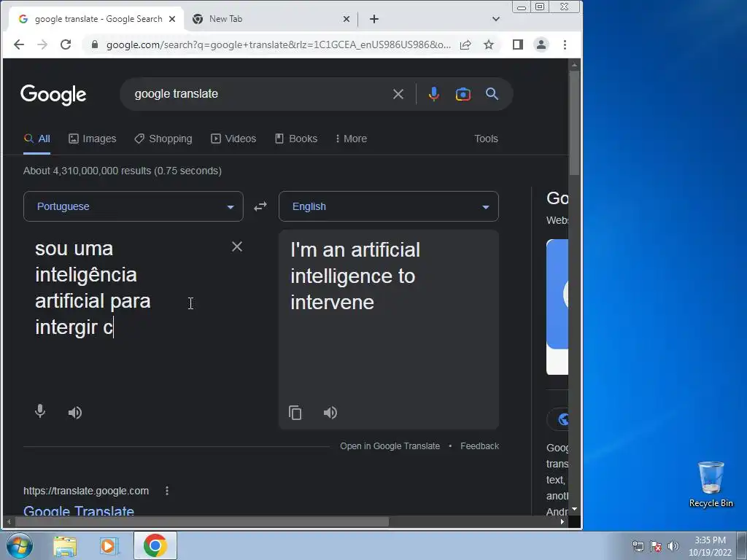Switch to Videos results tab
The image size is (747, 560).
point(233,139)
